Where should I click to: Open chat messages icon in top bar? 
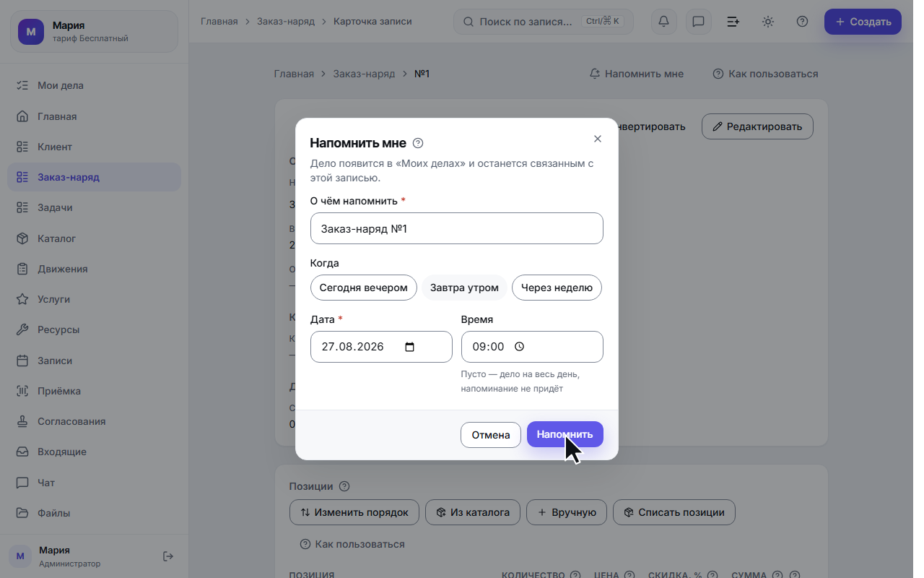point(698,22)
